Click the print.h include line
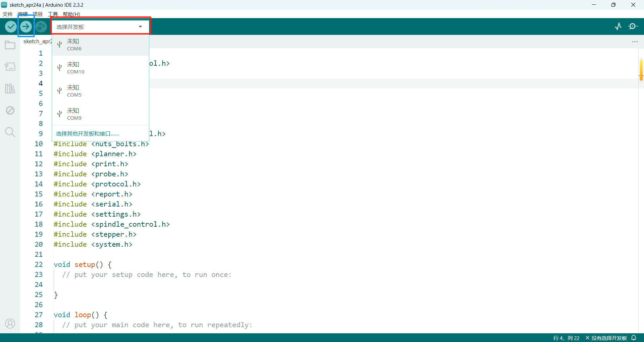The width and height of the screenshot is (644, 342). [x=91, y=164]
